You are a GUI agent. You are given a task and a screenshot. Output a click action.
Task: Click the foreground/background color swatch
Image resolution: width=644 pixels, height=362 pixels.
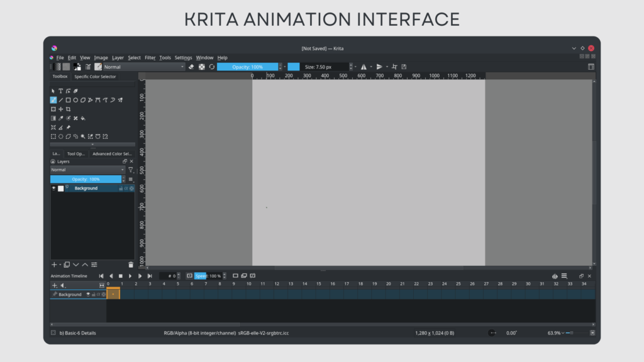coord(77,67)
